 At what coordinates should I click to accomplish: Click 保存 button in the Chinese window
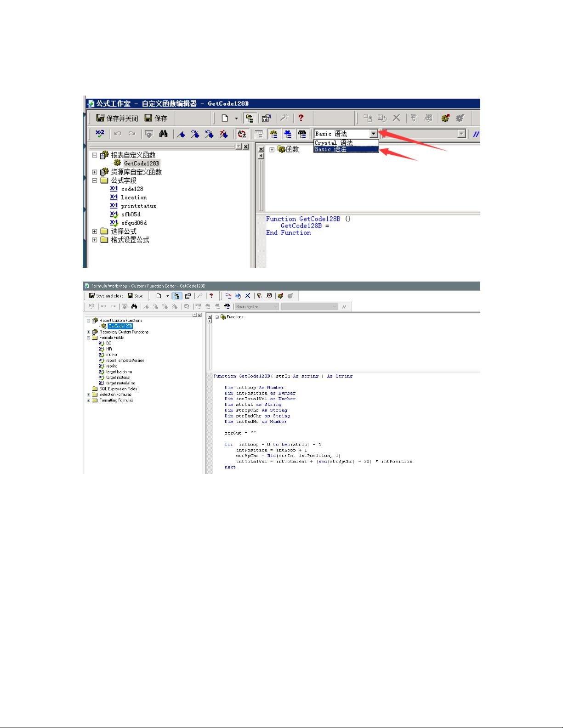[156, 118]
